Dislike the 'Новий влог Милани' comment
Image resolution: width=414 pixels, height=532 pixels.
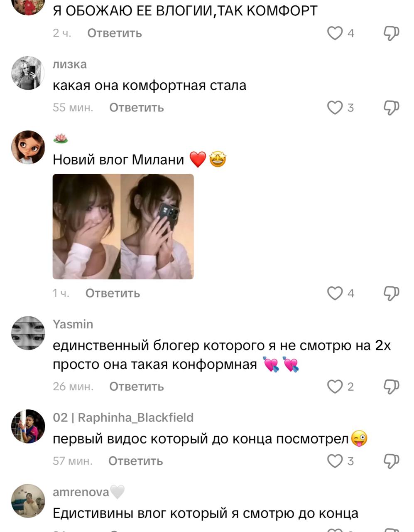coord(391,293)
